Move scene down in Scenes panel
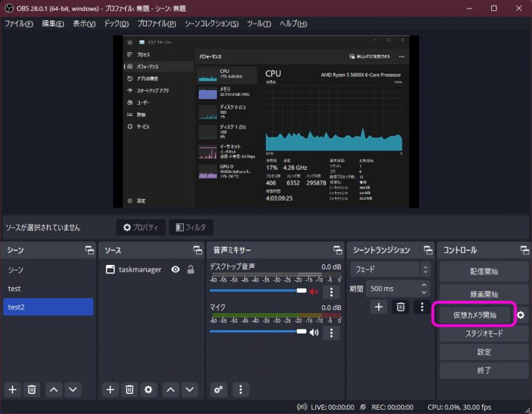Image resolution: width=532 pixels, height=414 pixels. coord(73,389)
